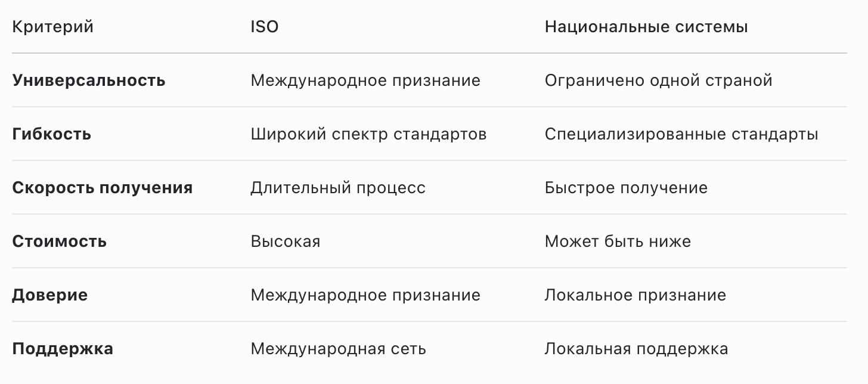This screenshot has height=384, width=868.
Task: Click the Специализированные стандарты cell
Action: tap(681, 134)
